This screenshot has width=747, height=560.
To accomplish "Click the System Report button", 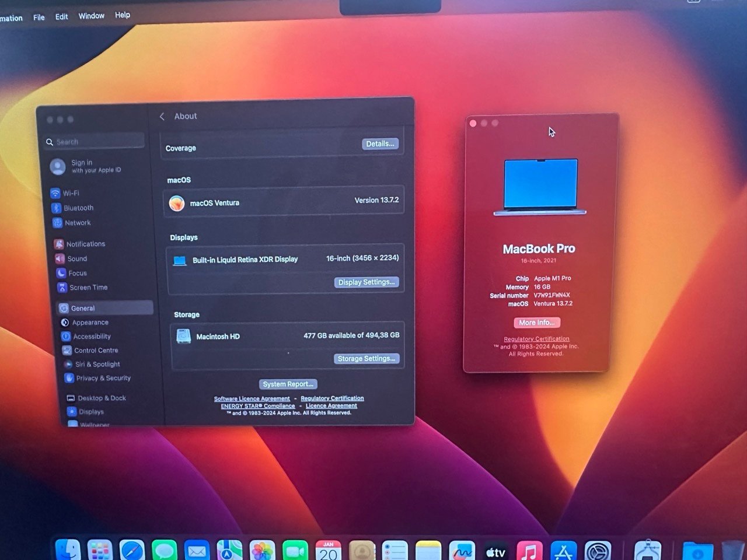I will 288,384.
